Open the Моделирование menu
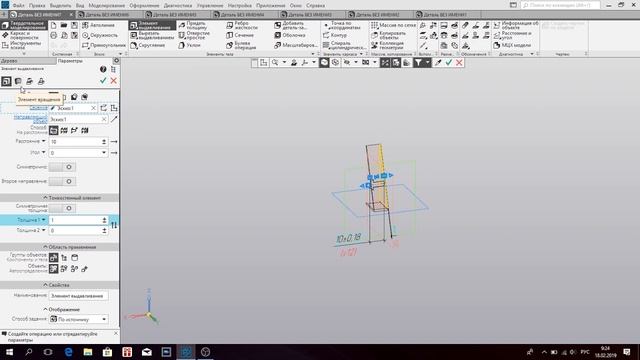This screenshot has width=640, height=360. pos(107,6)
